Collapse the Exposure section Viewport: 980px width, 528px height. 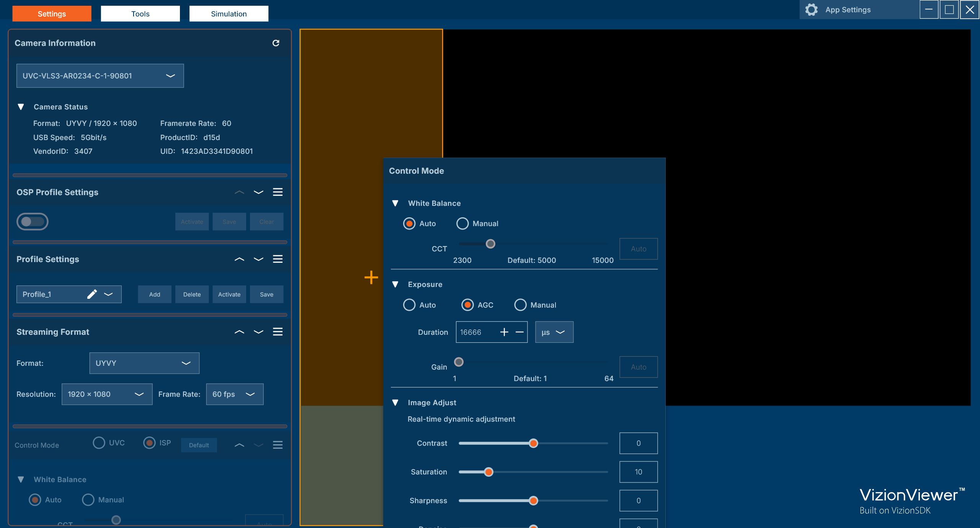(x=395, y=284)
